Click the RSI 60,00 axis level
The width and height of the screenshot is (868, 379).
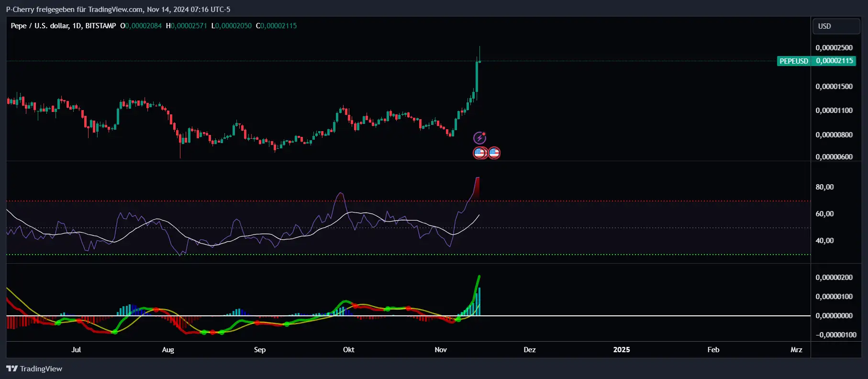point(824,214)
